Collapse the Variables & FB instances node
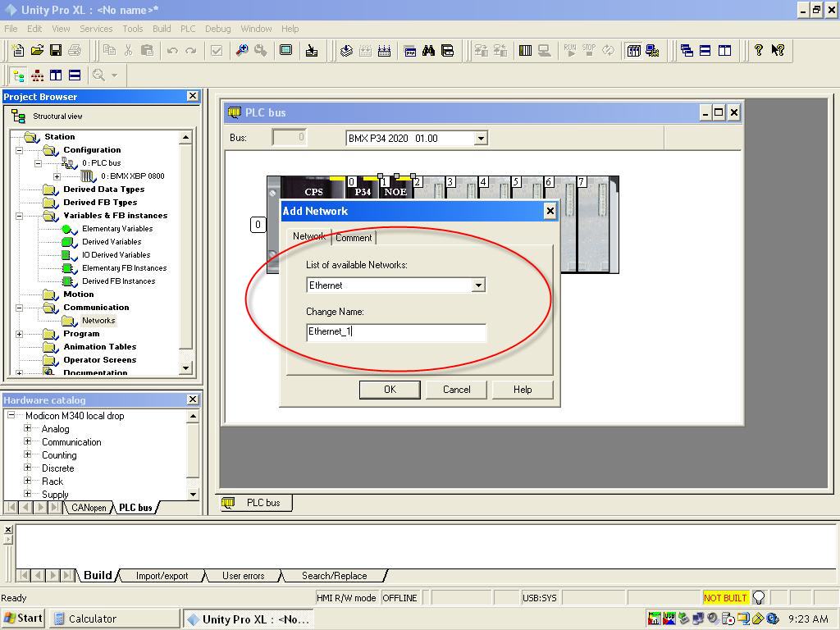 [x=20, y=216]
